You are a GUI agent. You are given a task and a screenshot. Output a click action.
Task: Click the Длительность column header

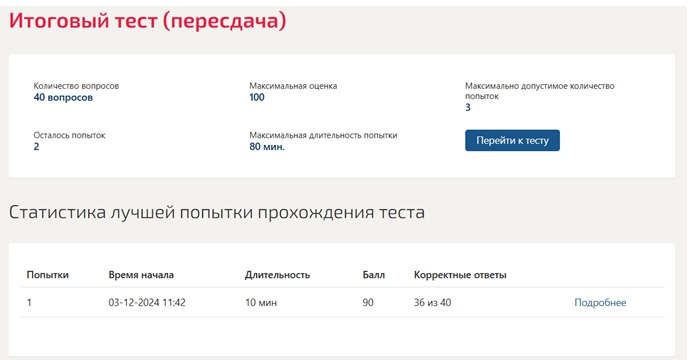tap(277, 275)
